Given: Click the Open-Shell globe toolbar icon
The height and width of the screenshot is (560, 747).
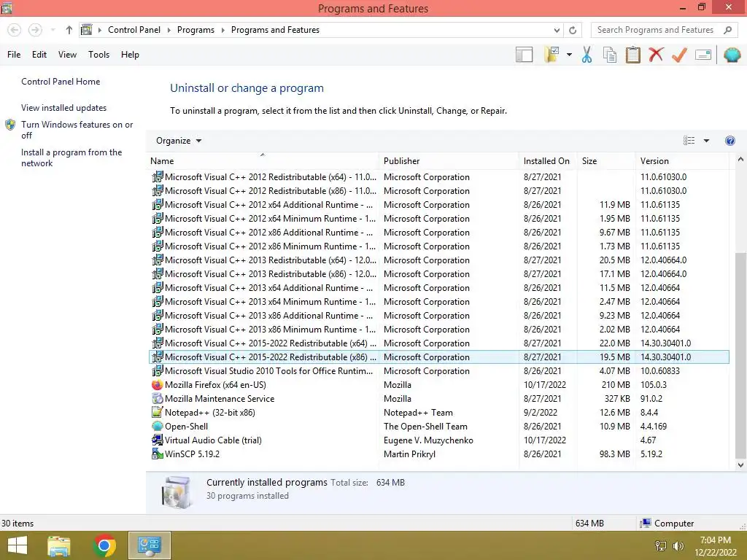Looking at the screenshot, I should pyautogui.click(x=732, y=55).
